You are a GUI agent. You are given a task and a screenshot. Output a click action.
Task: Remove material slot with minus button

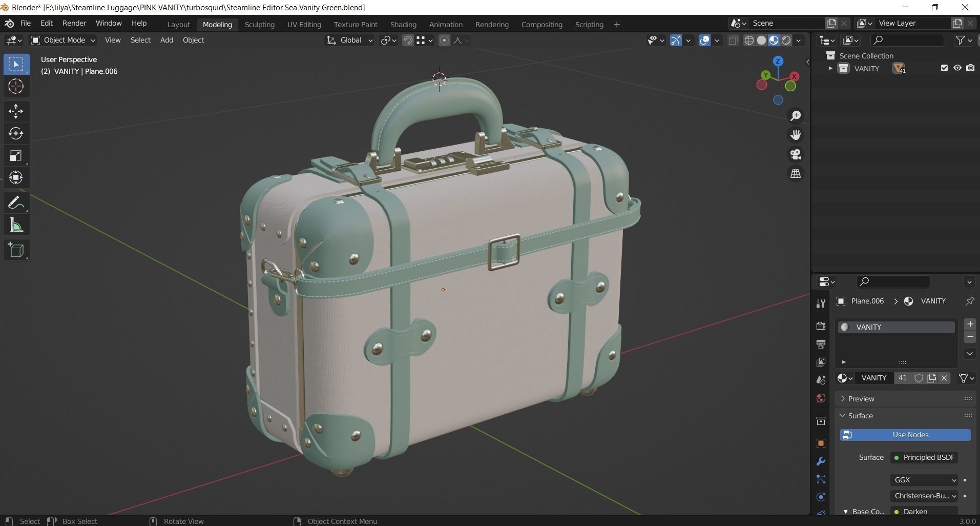[x=970, y=337]
